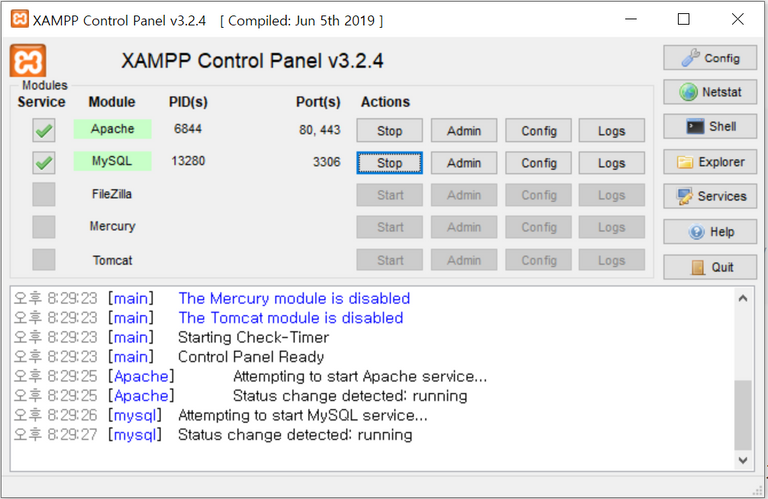Screen dimensions: 768x499
Task: Click the log scrollbar thumb
Action: [x=743, y=415]
